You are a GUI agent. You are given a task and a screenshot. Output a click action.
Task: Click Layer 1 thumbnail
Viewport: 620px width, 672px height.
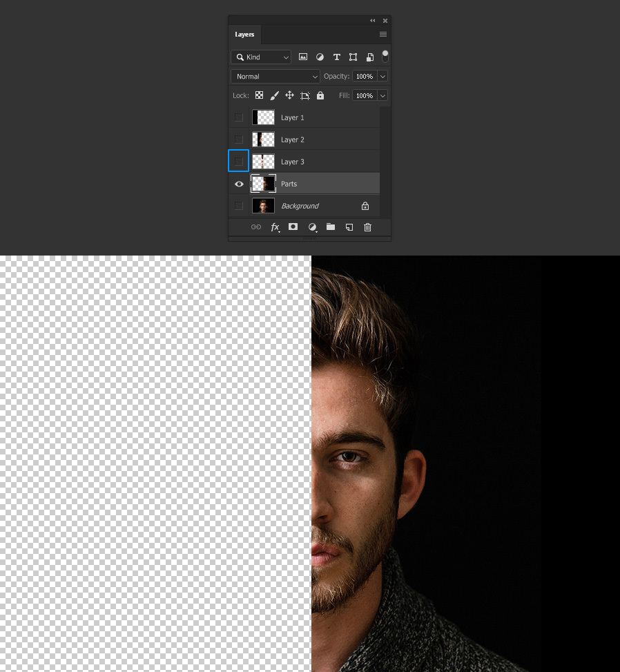click(263, 117)
